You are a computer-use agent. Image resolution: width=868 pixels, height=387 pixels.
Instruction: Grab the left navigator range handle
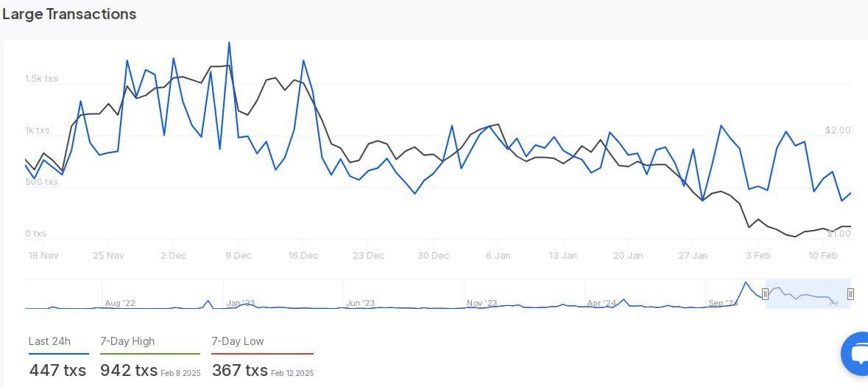tap(765, 294)
